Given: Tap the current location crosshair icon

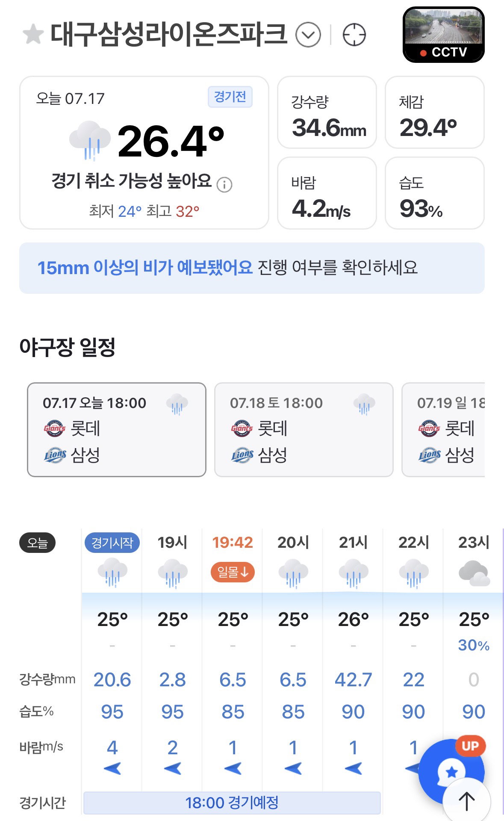Looking at the screenshot, I should coord(354,35).
